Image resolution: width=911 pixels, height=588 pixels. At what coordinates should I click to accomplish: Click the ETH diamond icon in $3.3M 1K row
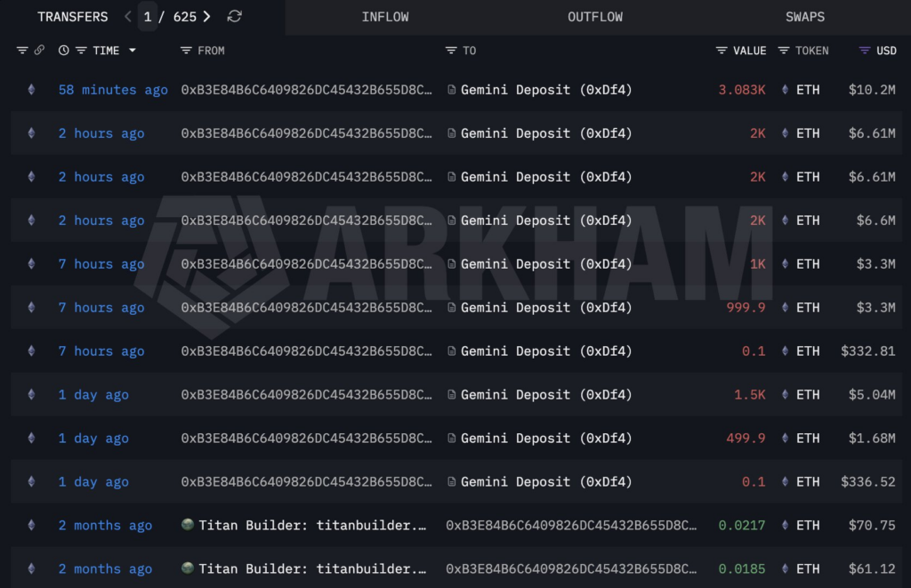pyautogui.click(x=785, y=264)
